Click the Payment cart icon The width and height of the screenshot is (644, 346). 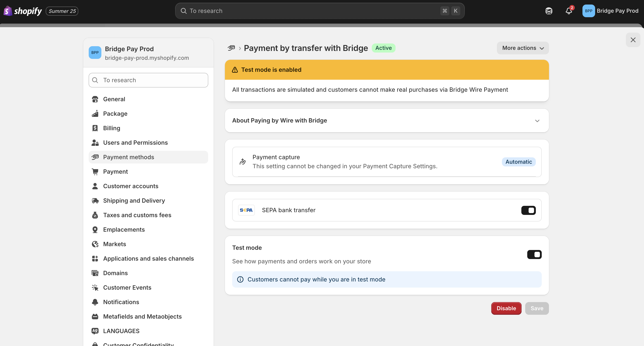[x=95, y=172]
